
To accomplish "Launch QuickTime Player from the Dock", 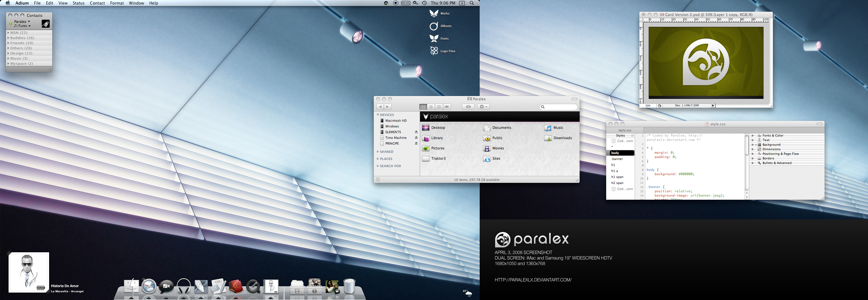I will (x=253, y=287).
